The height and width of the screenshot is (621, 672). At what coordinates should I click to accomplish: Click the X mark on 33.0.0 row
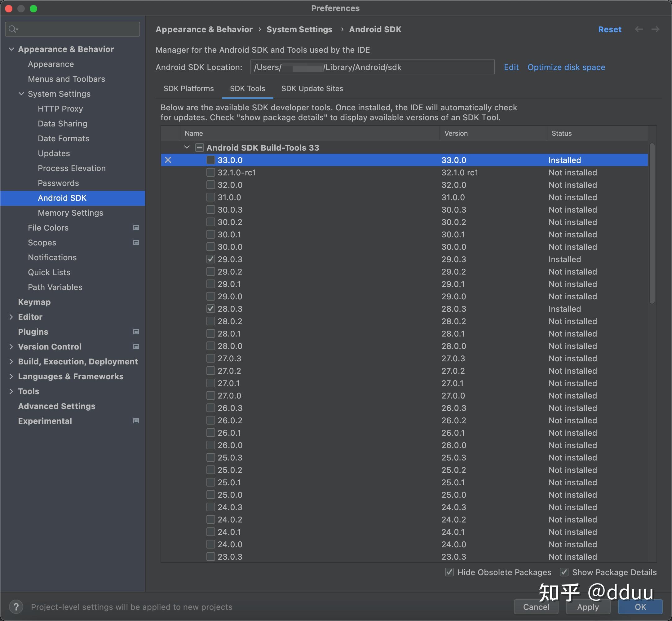[168, 160]
